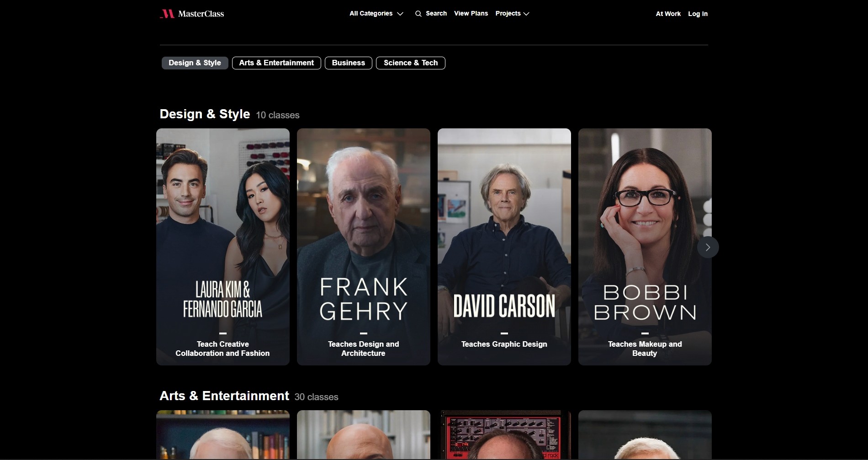Image resolution: width=868 pixels, height=460 pixels.
Task: Open Laura Kim & Fernando Garcia class card
Action: (223, 247)
